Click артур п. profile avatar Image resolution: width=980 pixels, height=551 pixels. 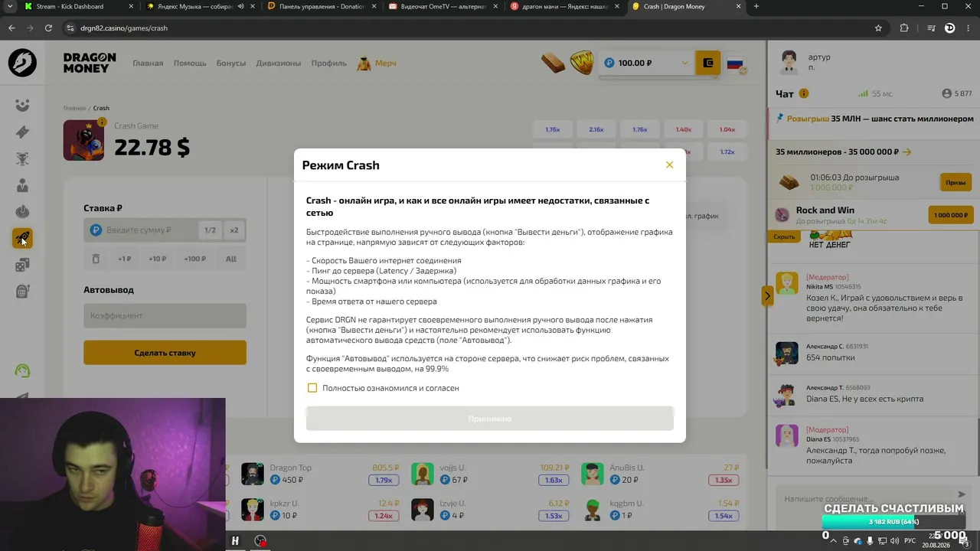coord(789,60)
